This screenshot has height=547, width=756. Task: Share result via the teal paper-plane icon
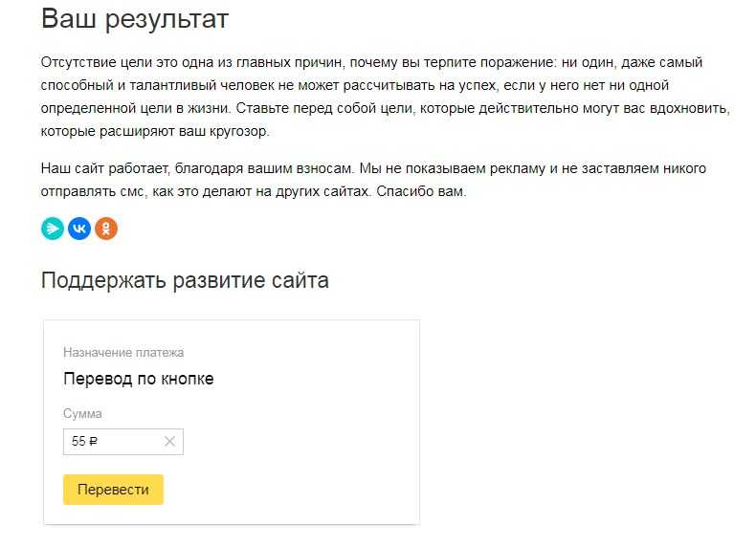click(53, 229)
